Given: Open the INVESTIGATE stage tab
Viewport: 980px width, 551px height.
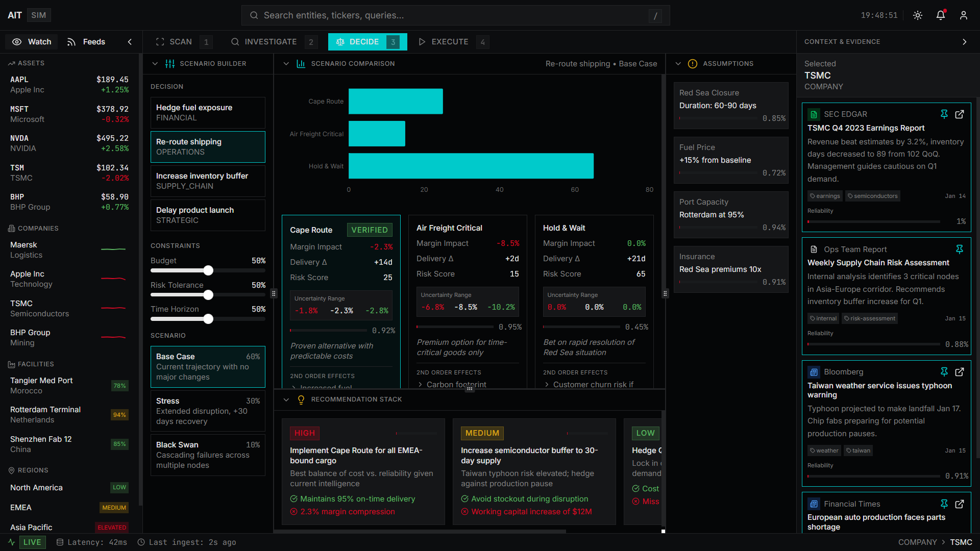Looking at the screenshot, I should click(274, 42).
